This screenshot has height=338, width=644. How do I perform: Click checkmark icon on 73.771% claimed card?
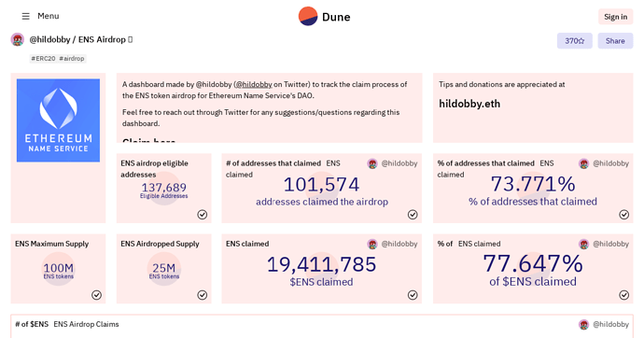[x=623, y=215]
